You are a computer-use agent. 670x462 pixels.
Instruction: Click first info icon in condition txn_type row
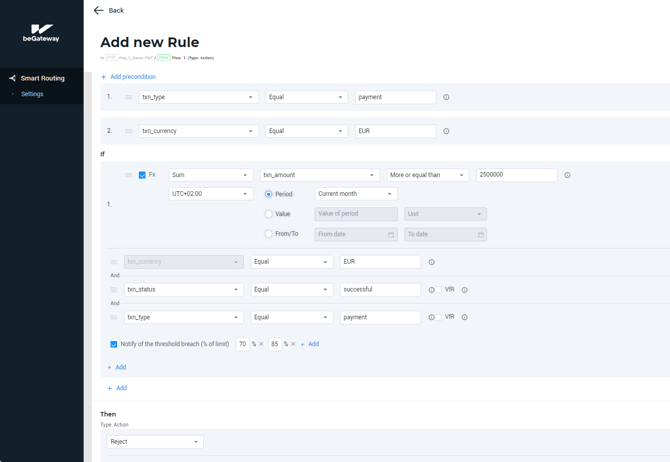432,317
